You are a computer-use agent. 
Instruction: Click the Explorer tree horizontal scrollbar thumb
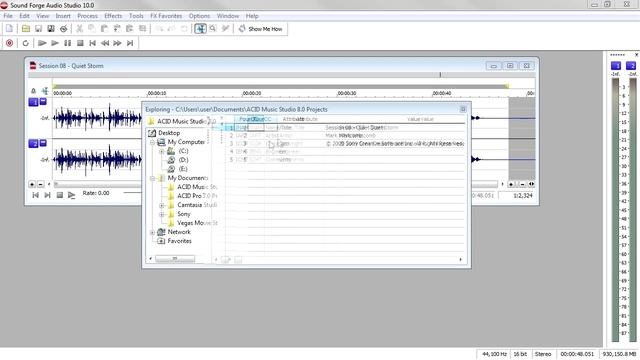click(x=175, y=259)
